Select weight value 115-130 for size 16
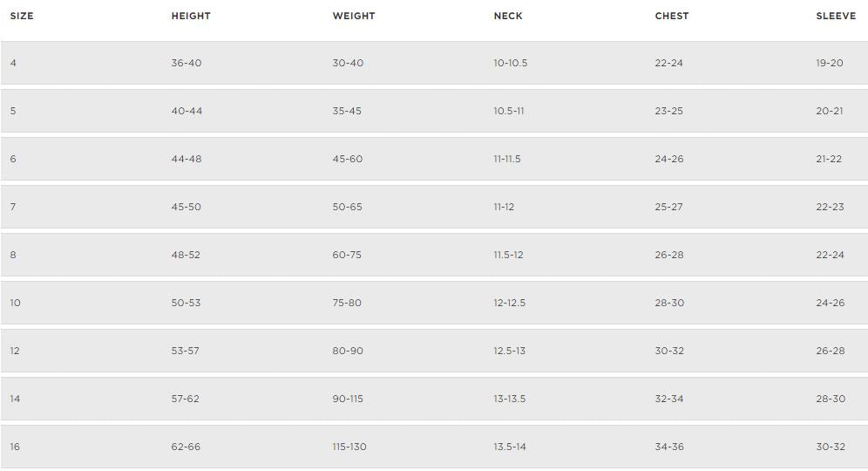This screenshot has width=868, height=471. pos(349,447)
